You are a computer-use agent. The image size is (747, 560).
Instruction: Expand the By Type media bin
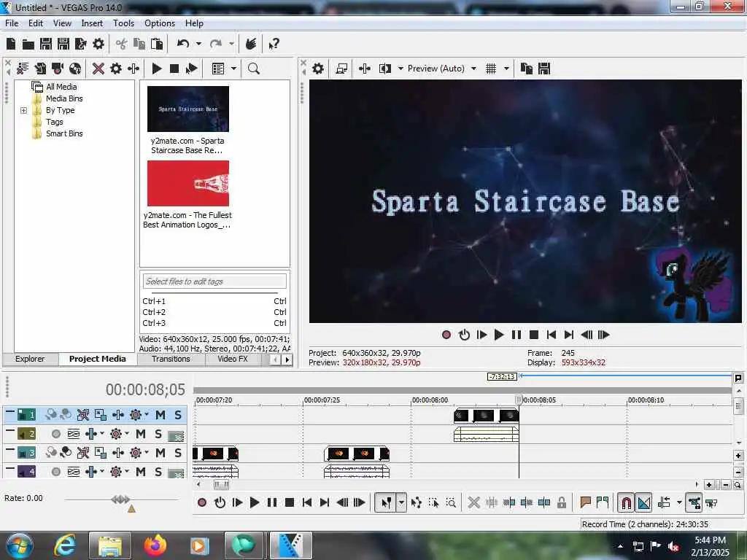(x=23, y=111)
